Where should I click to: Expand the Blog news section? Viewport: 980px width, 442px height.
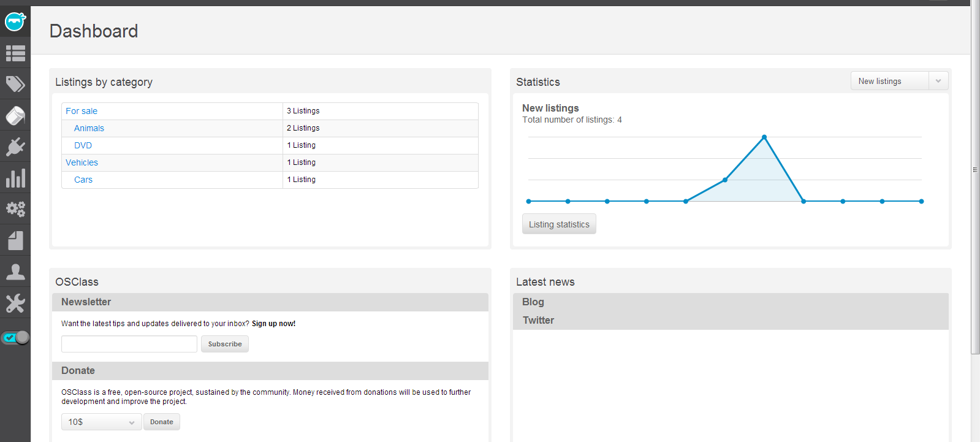click(731, 302)
